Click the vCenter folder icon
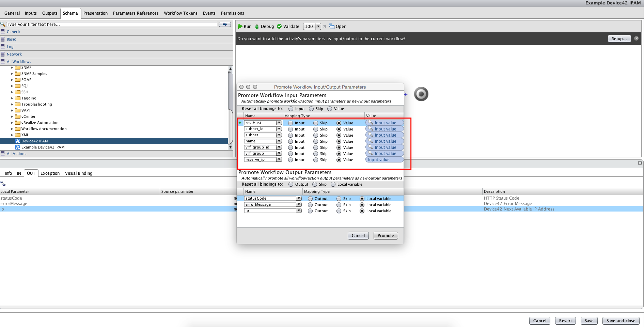The height and width of the screenshot is (327, 644). 18,116
